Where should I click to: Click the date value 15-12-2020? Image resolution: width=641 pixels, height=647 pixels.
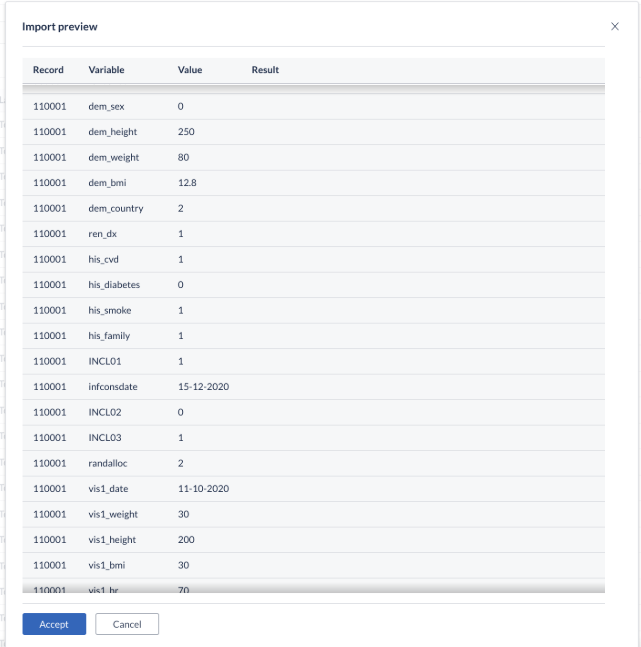(x=203, y=387)
